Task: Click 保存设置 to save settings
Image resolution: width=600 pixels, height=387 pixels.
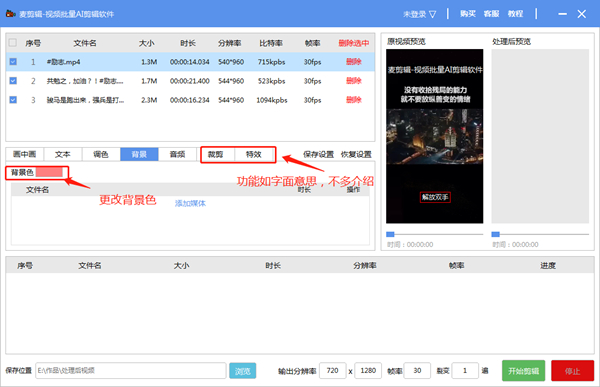Action: [x=318, y=154]
